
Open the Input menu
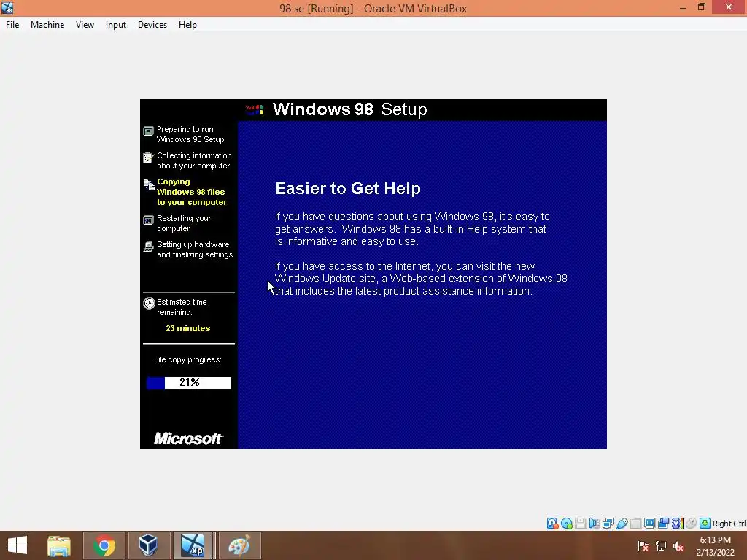click(116, 25)
